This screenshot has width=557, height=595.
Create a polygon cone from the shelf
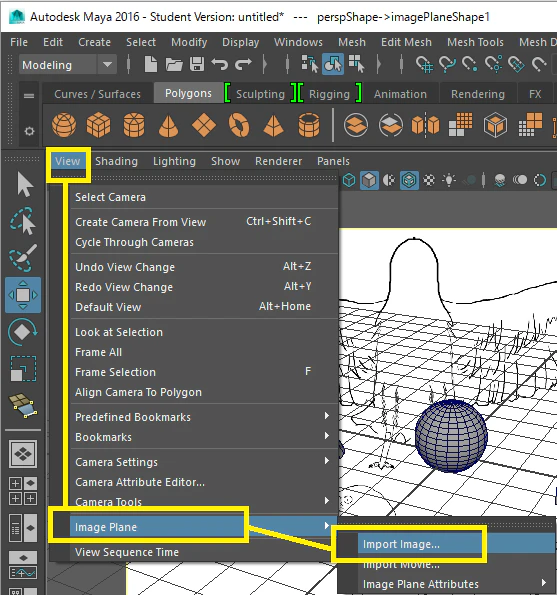(168, 126)
